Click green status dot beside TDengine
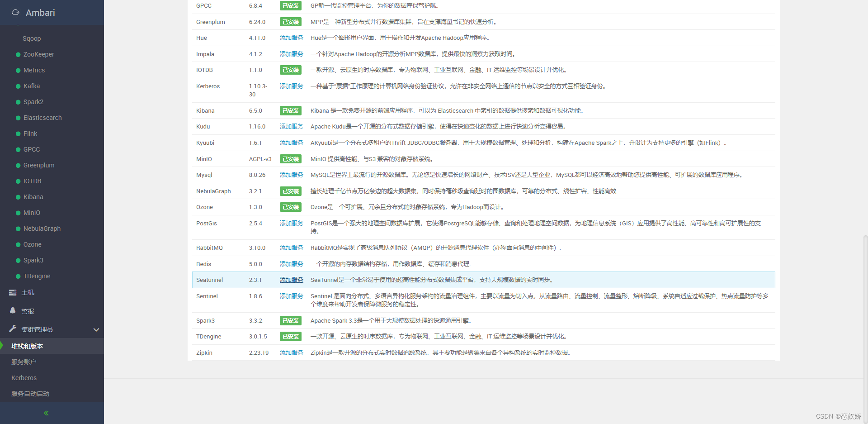Viewport: 868px width, 424px height. click(x=18, y=276)
